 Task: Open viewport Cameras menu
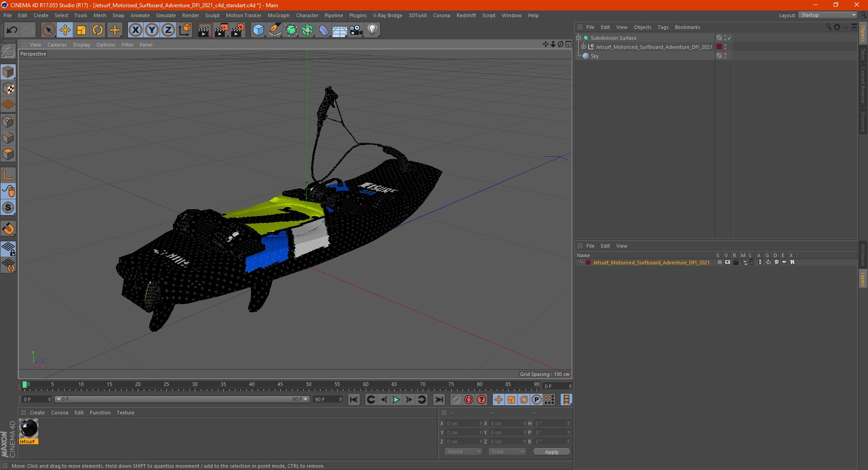click(x=57, y=45)
